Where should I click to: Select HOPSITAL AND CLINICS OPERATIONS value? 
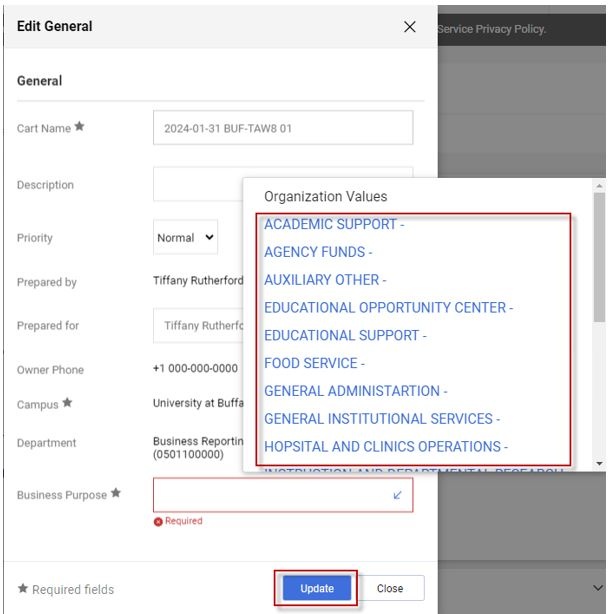pyautogui.click(x=385, y=447)
